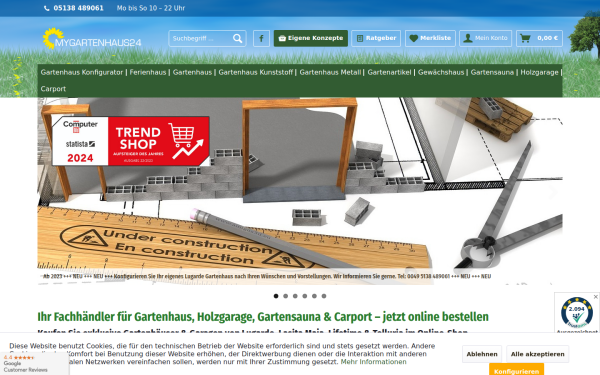This screenshot has height=375, width=600.
Task: Open Ferienhaus category
Action: (148, 72)
